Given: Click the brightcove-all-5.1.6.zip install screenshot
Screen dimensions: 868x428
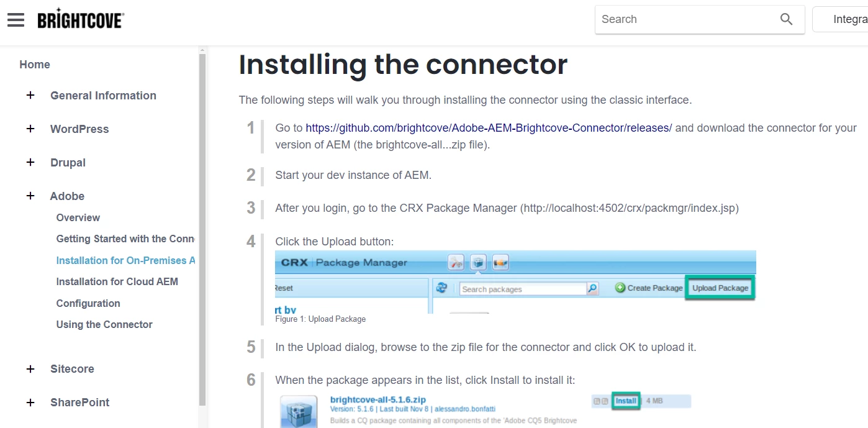Looking at the screenshot, I should tap(484, 410).
